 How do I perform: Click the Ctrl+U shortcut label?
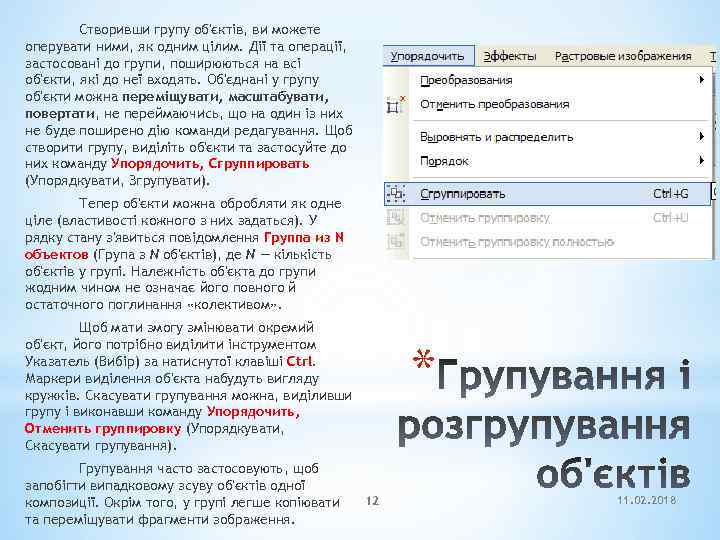[671, 218]
